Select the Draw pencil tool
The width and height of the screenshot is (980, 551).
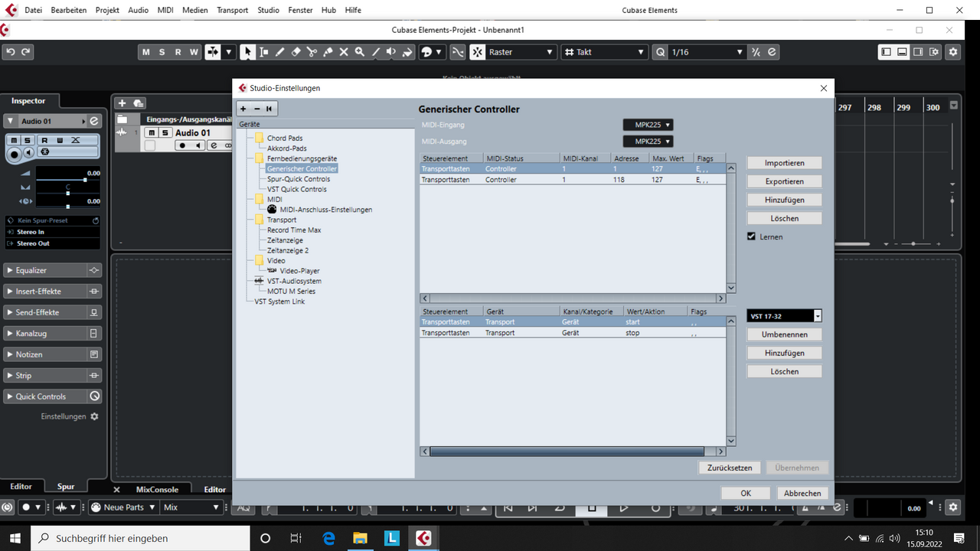point(279,52)
